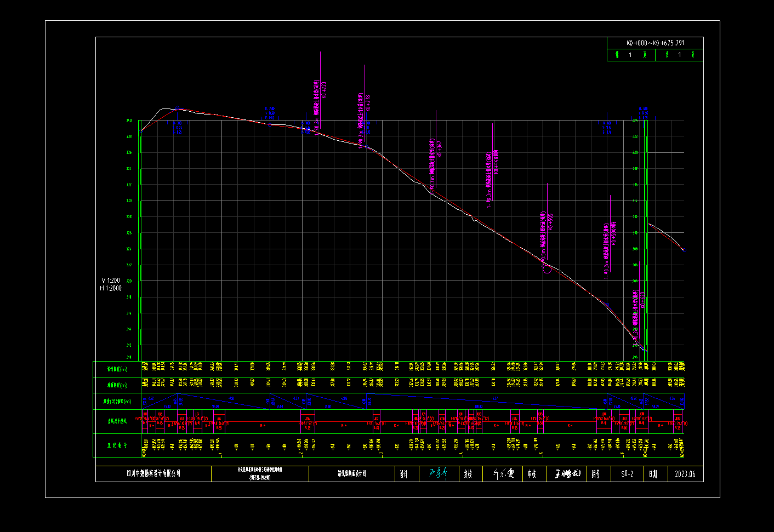Click the 坡度(%)坡长(m) row header
This screenshot has width=774, height=532.
tap(117, 402)
